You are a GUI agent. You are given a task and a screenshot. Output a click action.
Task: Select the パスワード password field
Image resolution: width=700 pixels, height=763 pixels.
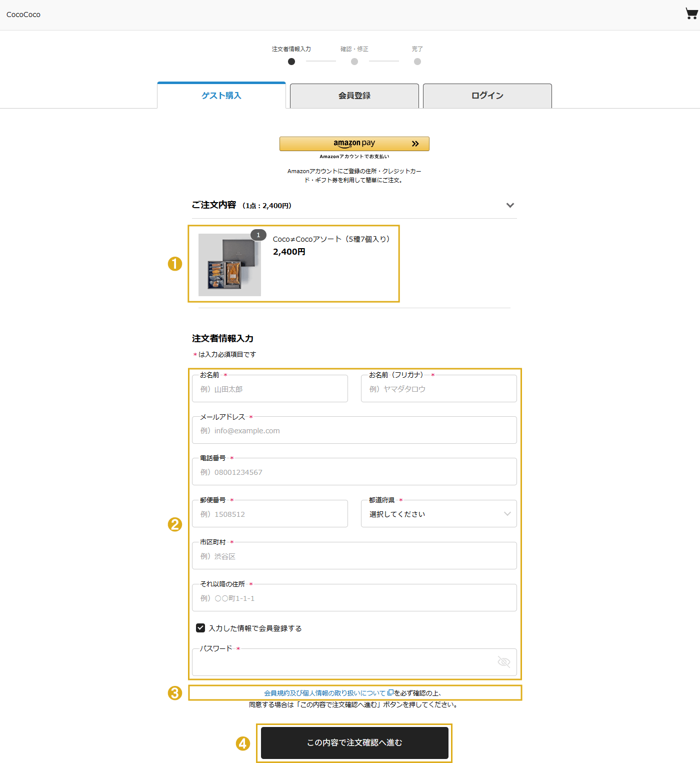tap(345, 662)
